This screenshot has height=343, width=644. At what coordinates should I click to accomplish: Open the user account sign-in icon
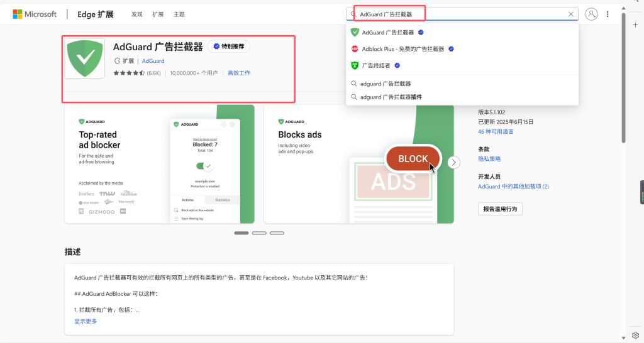point(591,14)
